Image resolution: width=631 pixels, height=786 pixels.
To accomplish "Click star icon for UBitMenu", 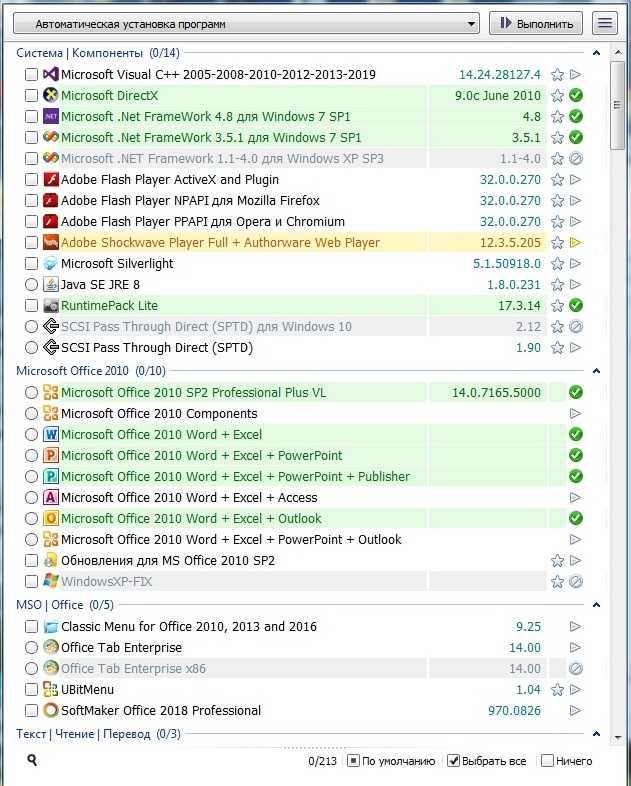I will (557, 690).
